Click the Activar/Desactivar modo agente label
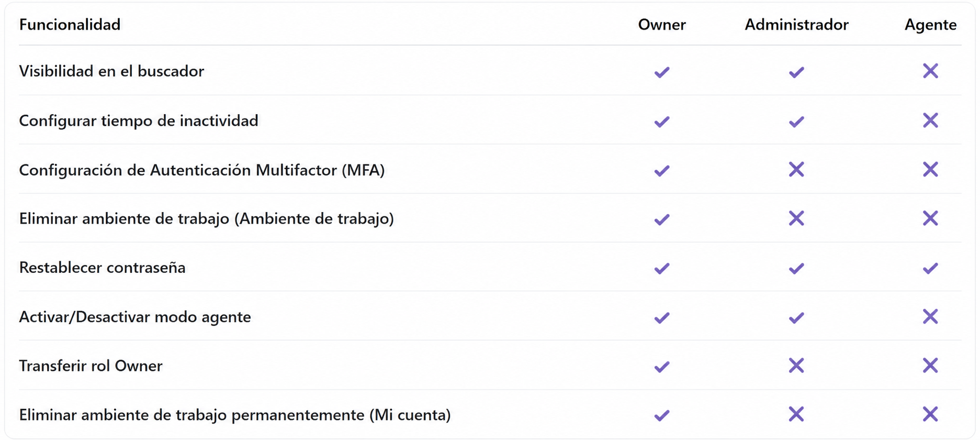The width and height of the screenshot is (980, 440). [x=135, y=317]
